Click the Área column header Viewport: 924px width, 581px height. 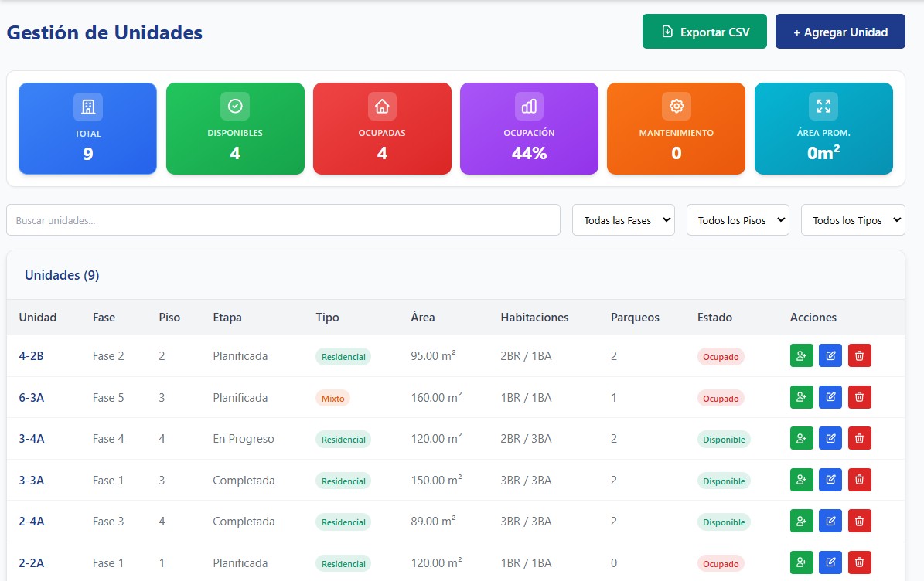[423, 318]
